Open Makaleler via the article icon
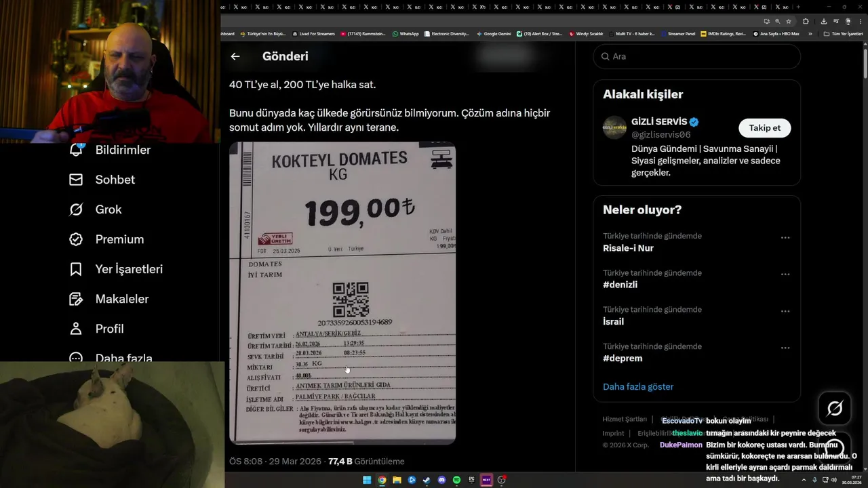Screen dimensions: 868x488 point(76,299)
